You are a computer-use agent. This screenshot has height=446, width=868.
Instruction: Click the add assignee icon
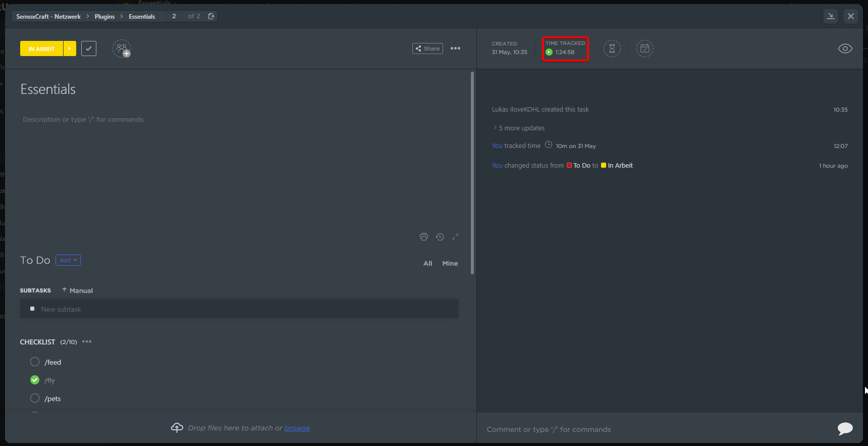click(x=122, y=48)
